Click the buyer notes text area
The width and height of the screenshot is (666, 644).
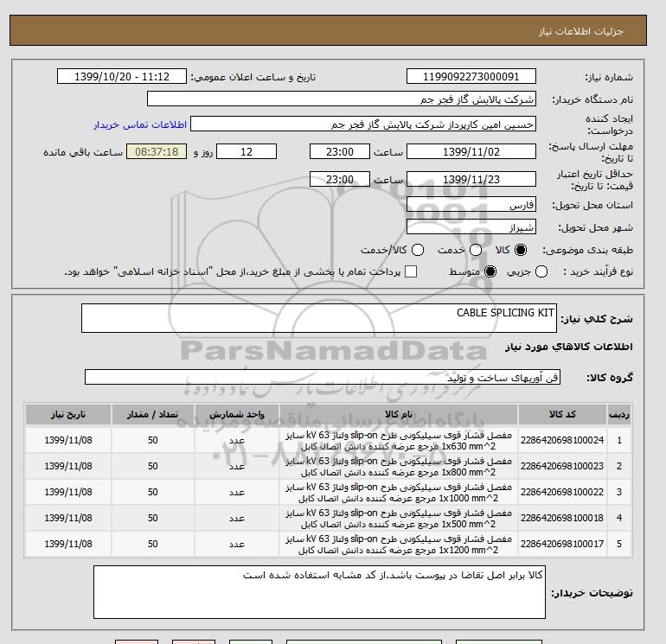[319, 592]
